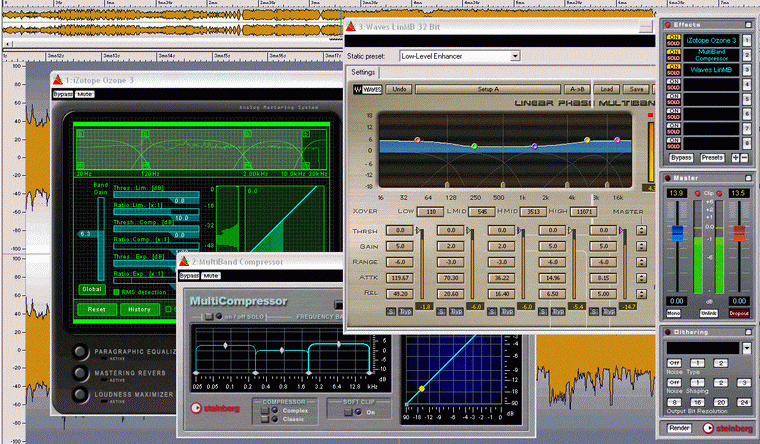The image size is (760, 444).
Task: Open the Presets menu in Effects panel
Action: [711, 158]
